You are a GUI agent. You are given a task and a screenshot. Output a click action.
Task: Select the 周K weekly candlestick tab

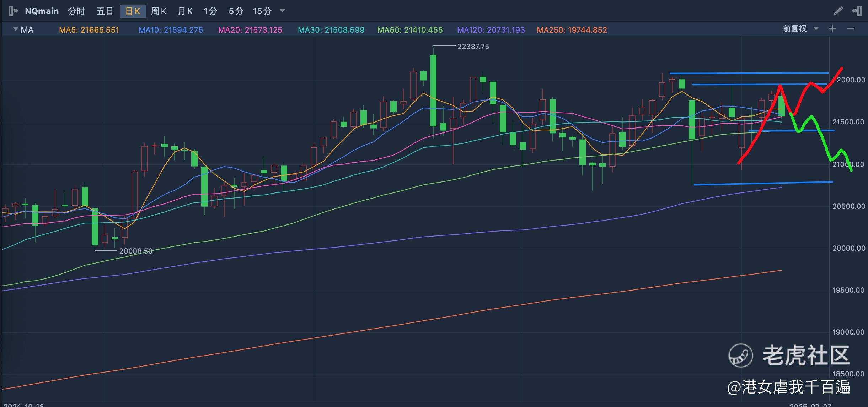tap(159, 11)
